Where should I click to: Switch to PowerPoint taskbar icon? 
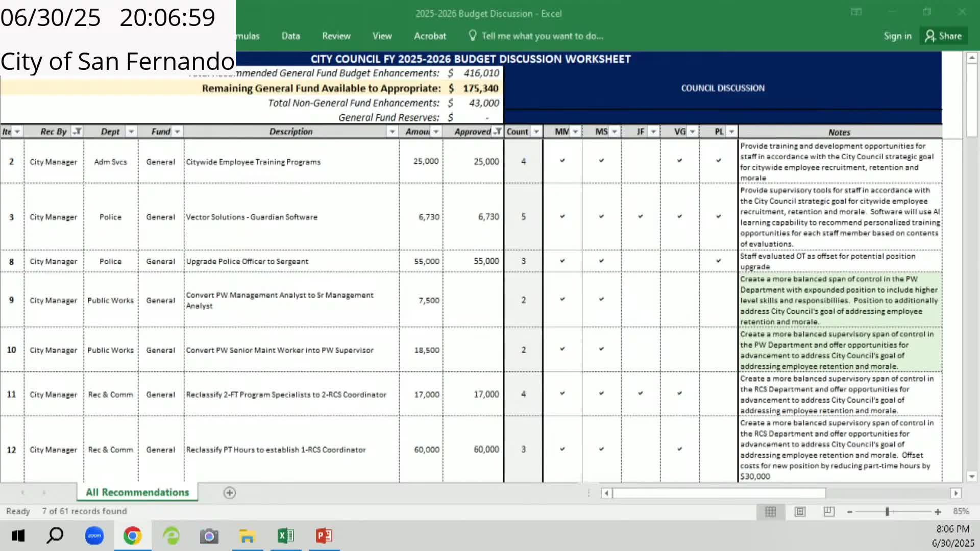click(x=324, y=536)
